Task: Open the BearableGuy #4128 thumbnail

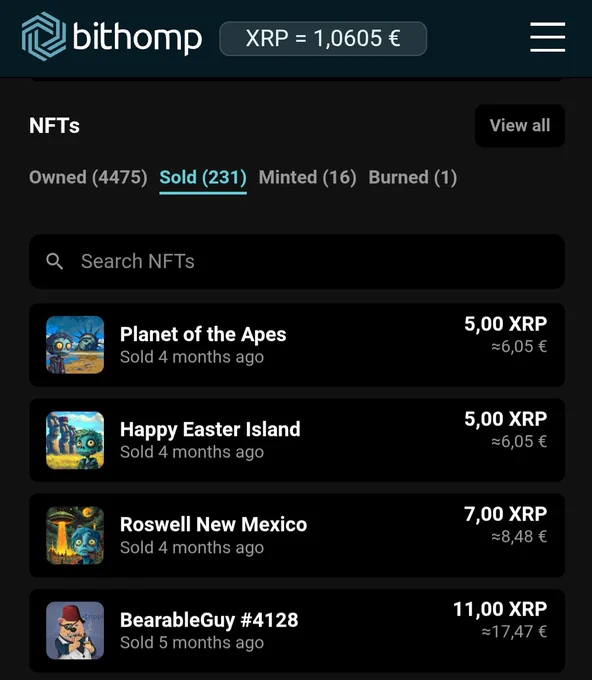Action: point(75,631)
